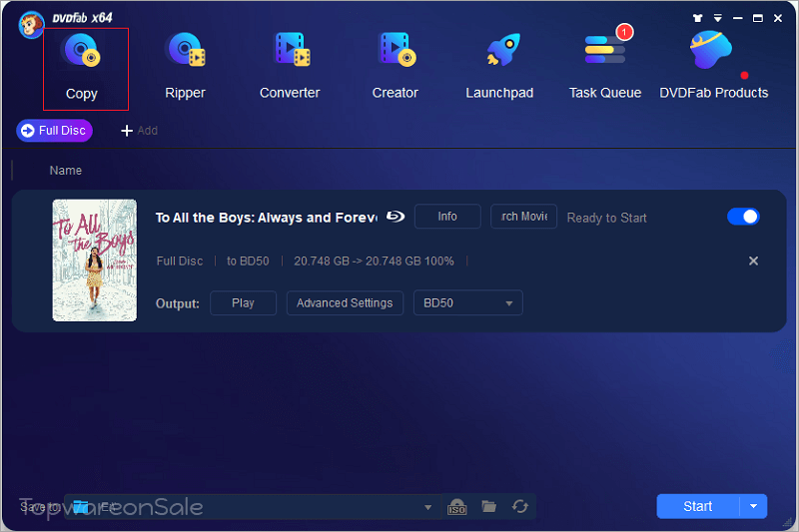Image resolution: width=799 pixels, height=532 pixels.
Task: Toggle the task enable switch off
Action: coord(743,217)
